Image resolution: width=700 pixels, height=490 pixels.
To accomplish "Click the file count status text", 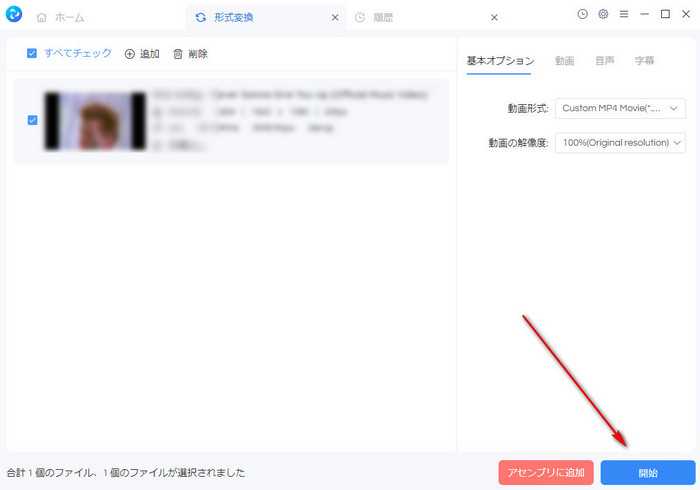I will point(126,473).
